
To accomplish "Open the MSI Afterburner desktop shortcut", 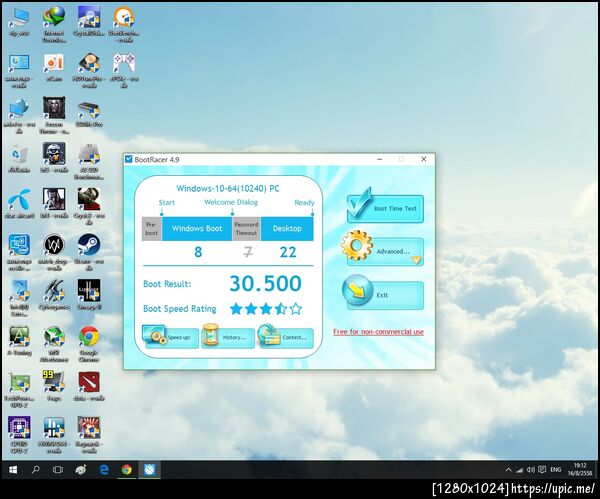I will coord(54,344).
